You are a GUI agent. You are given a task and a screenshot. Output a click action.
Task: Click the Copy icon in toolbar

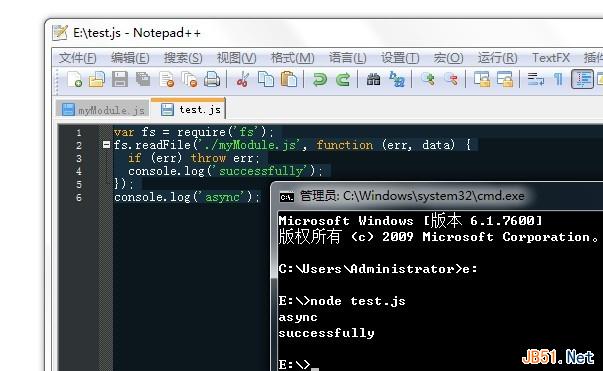pos(266,80)
